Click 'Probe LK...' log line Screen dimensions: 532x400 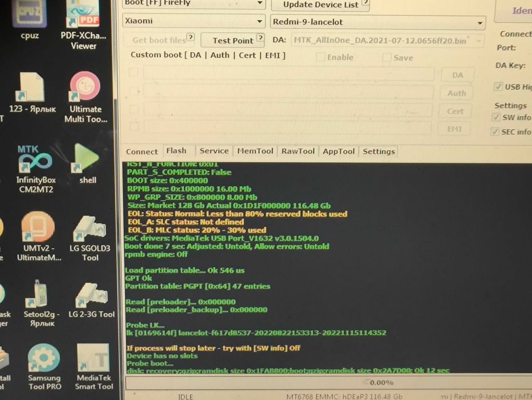pyautogui.click(x=145, y=325)
